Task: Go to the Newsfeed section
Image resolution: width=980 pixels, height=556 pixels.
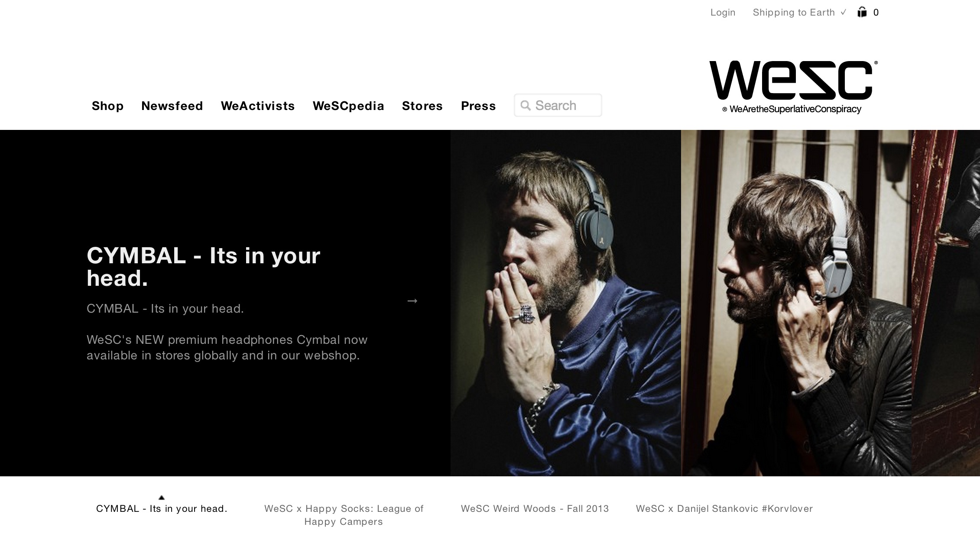Action: 172,106
